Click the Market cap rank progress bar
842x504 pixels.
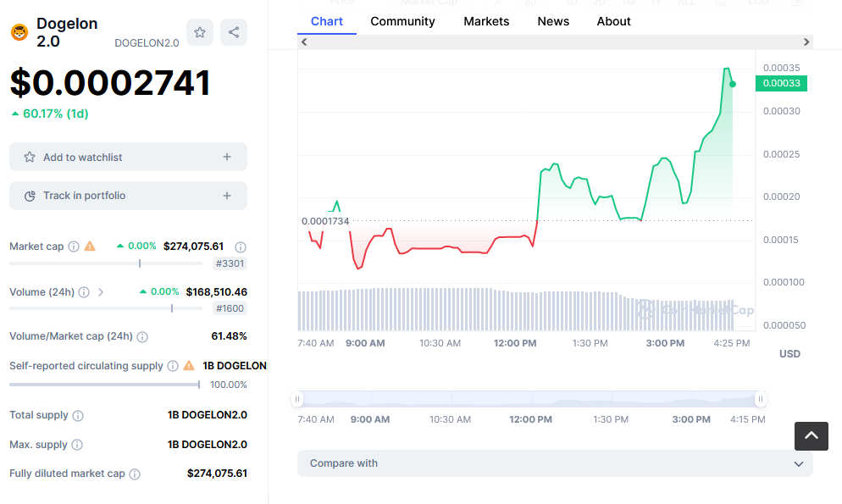[106, 263]
